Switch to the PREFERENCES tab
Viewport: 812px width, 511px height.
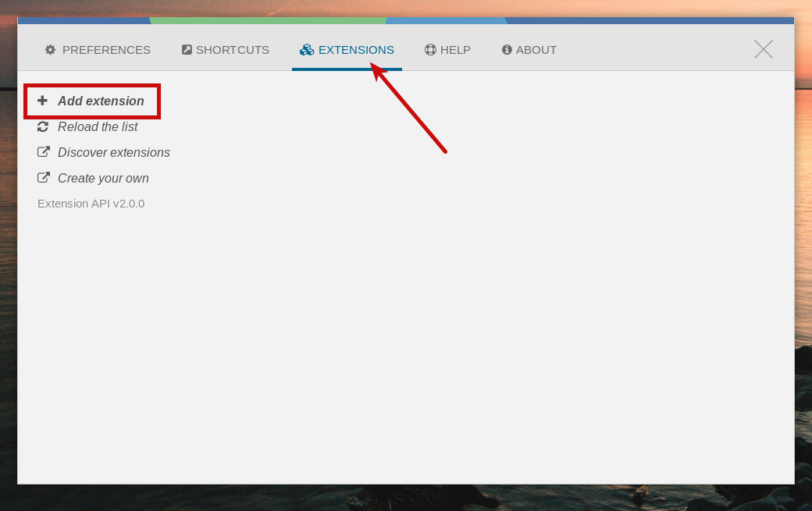(105, 49)
